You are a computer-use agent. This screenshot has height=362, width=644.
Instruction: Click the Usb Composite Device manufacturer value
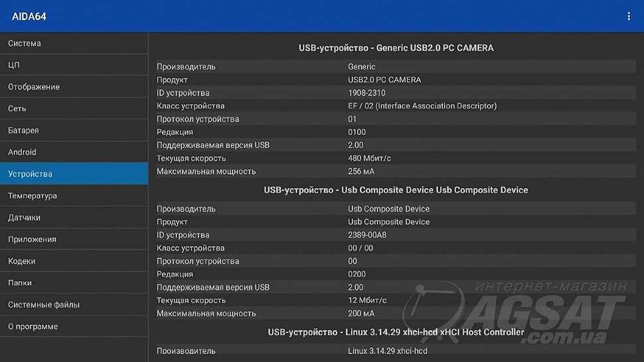[388, 209]
